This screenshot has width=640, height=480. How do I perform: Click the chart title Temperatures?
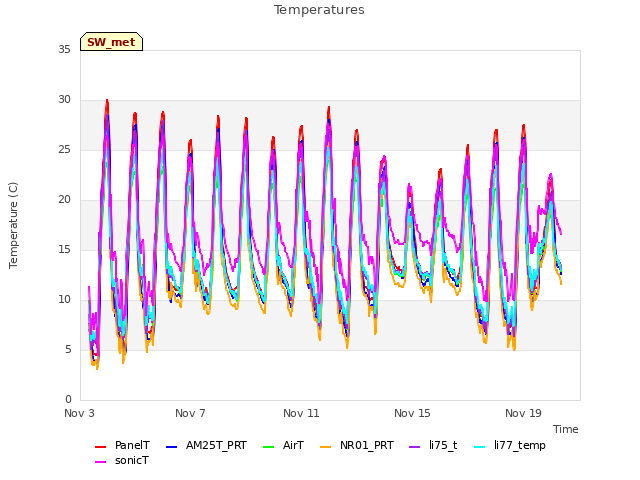pos(319,10)
